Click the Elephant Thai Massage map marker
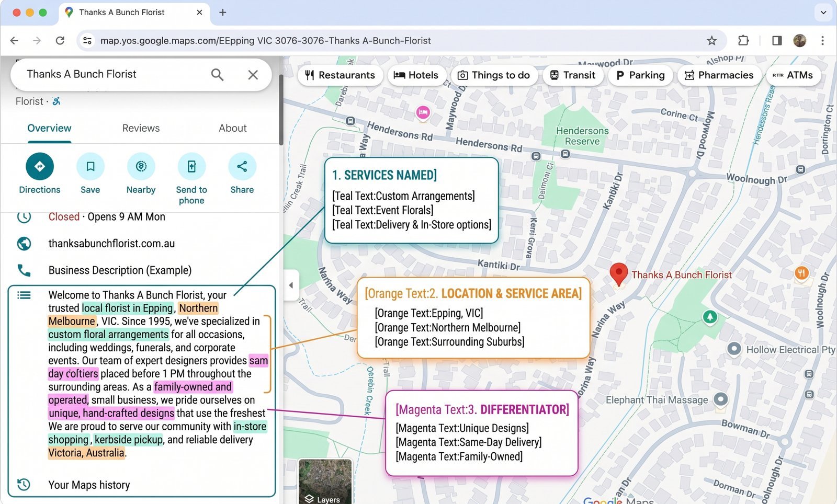 721,399
